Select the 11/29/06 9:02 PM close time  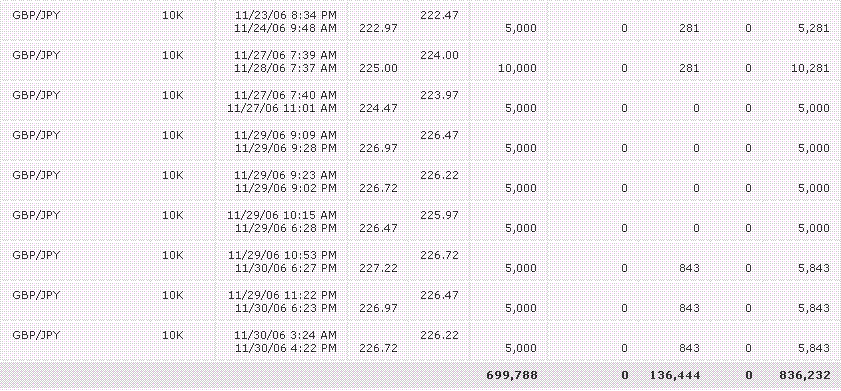(286, 188)
